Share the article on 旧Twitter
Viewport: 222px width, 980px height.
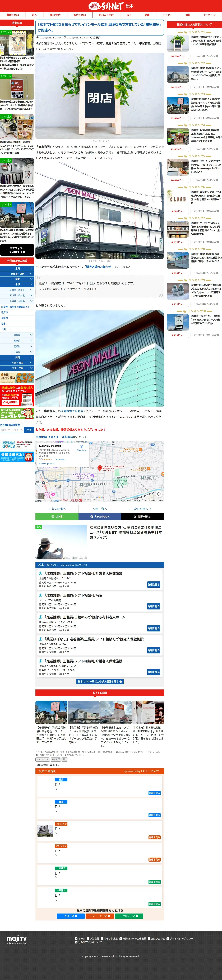tap(143, 517)
